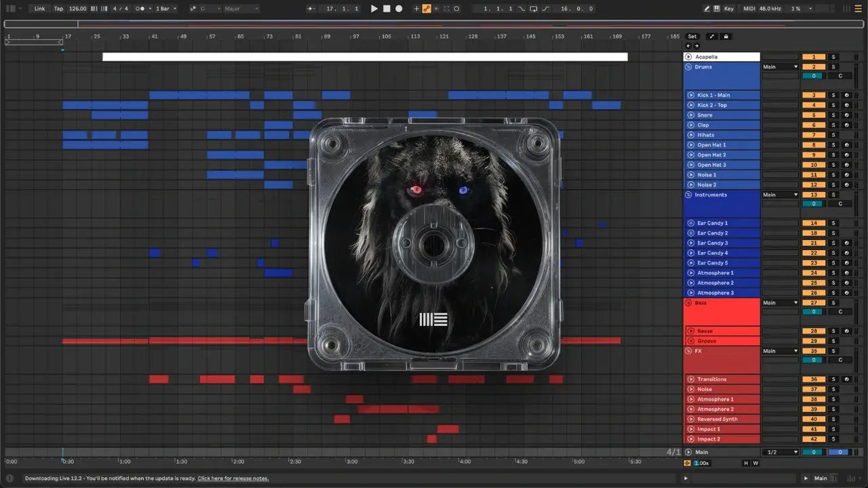Toggle the orange Automation Arm button
The width and height of the screenshot is (868, 488).
click(x=427, y=9)
